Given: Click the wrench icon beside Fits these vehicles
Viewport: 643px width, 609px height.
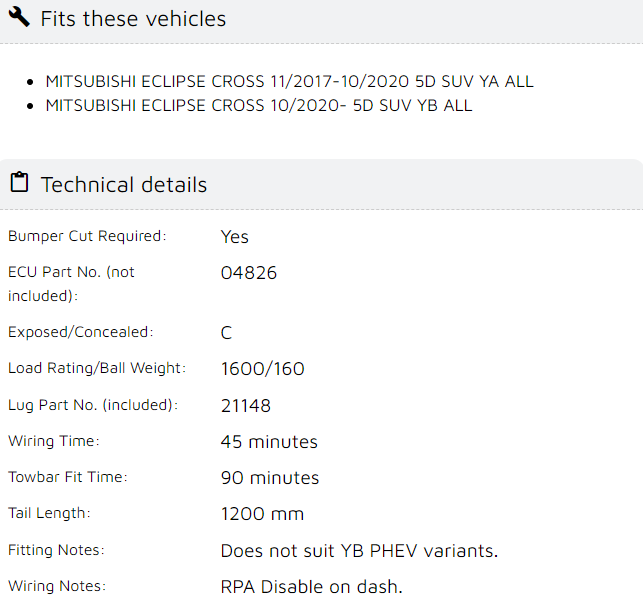Looking at the screenshot, I should [19, 17].
